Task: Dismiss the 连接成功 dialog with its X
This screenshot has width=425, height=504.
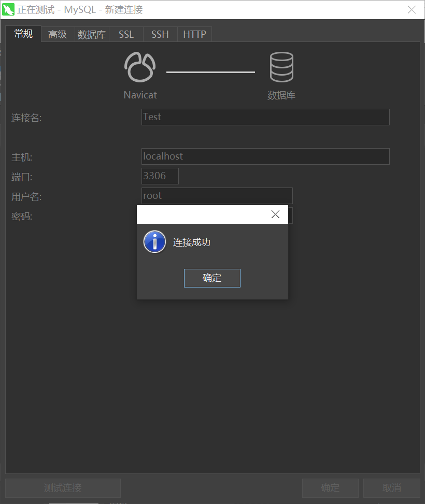Action: (x=275, y=214)
